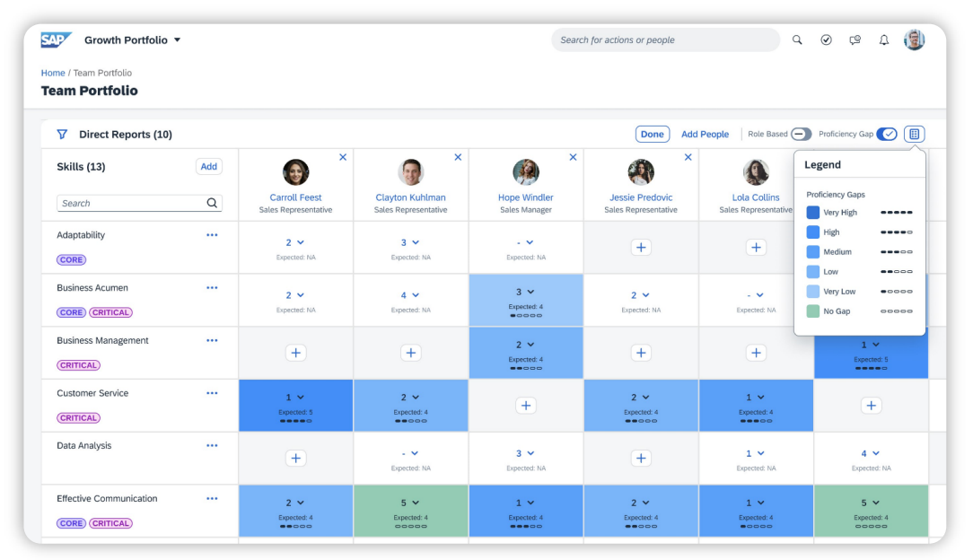Click Carroll Feest's profile photo
Screen dimensions: 973x560
[x=296, y=171]
